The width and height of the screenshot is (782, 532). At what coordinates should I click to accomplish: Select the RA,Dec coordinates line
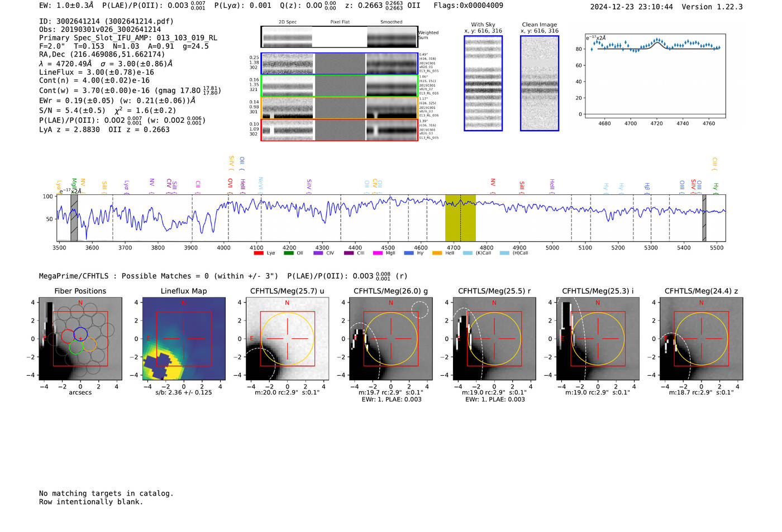click(102, 55)
